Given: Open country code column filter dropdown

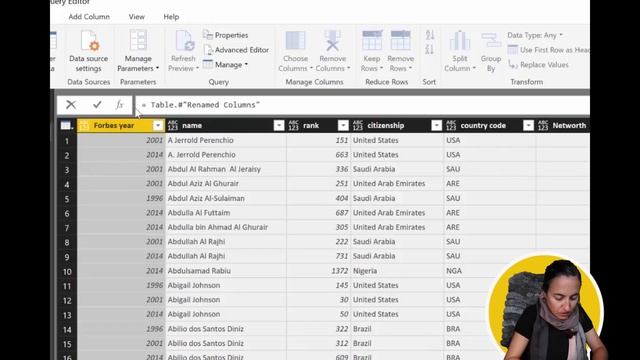Looking at the screenshot, I should 528,125.
